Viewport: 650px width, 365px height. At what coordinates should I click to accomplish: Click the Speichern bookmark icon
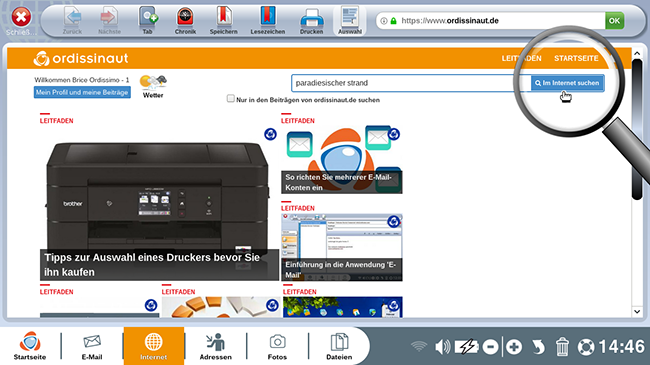(223, 20)
